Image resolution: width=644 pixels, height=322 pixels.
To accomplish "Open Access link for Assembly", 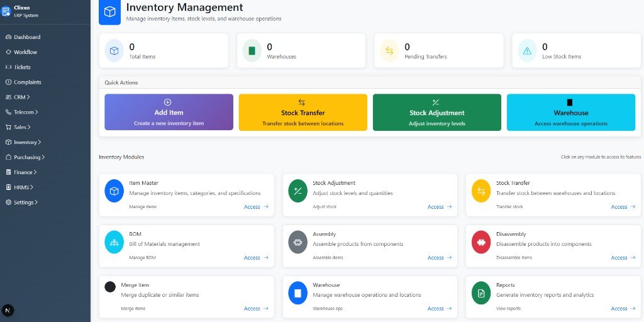I will (x=440, y=258).
